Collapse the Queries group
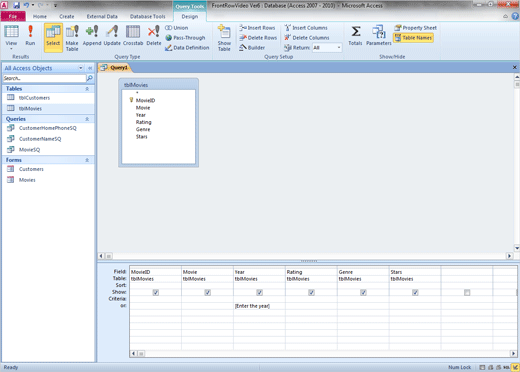The height and width of the screenshot is (372, 520). point(87,119)
